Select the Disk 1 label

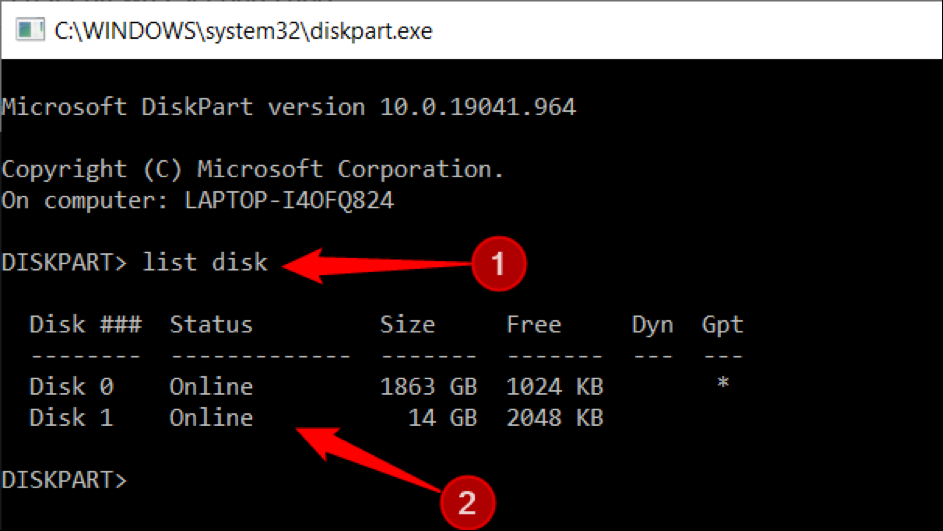point(71,418)
